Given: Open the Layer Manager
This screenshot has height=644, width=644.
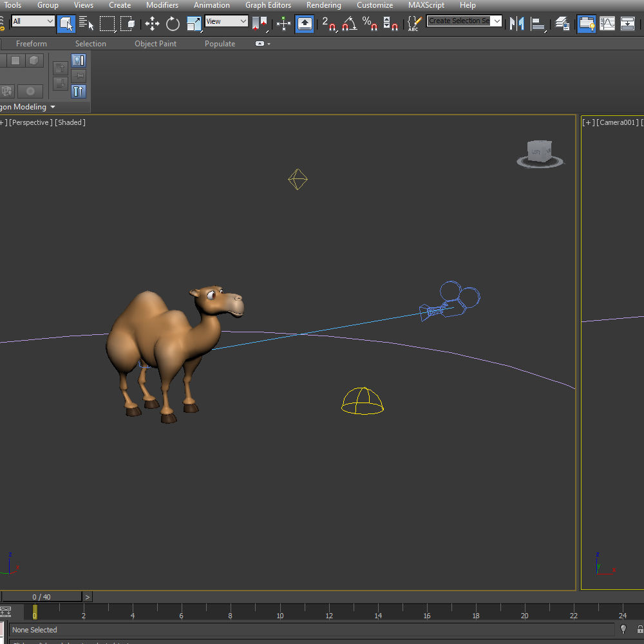Looking at the screenshot, I should (x=562, y=23).
